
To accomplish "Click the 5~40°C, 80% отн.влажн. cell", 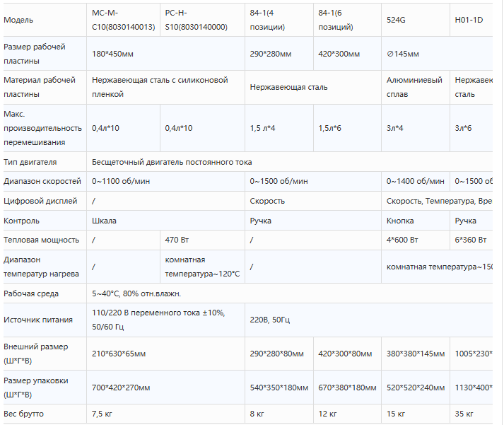I will coord(290,293).
